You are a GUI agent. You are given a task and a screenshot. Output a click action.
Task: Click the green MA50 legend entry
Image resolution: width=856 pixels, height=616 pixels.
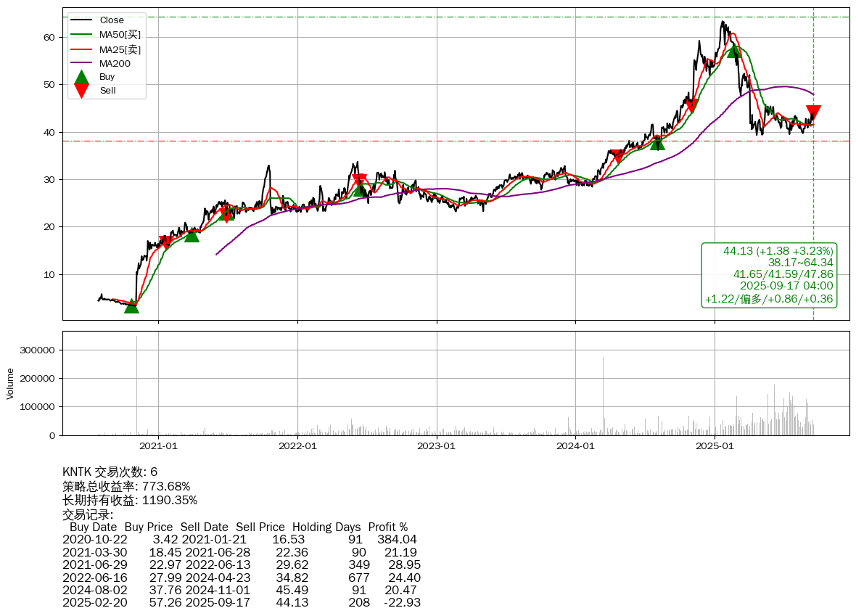[120, 35]
